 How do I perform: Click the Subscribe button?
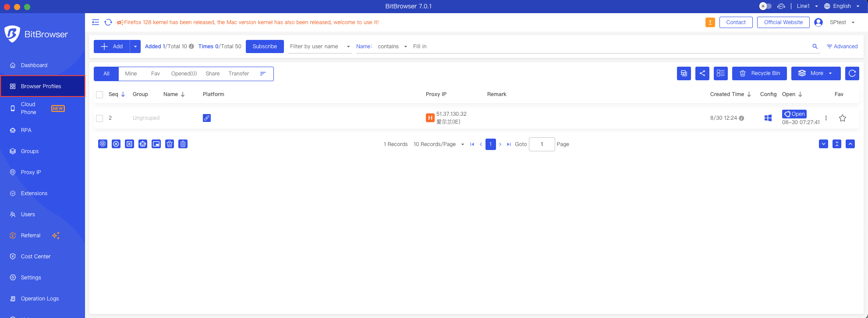pos(265,46)
